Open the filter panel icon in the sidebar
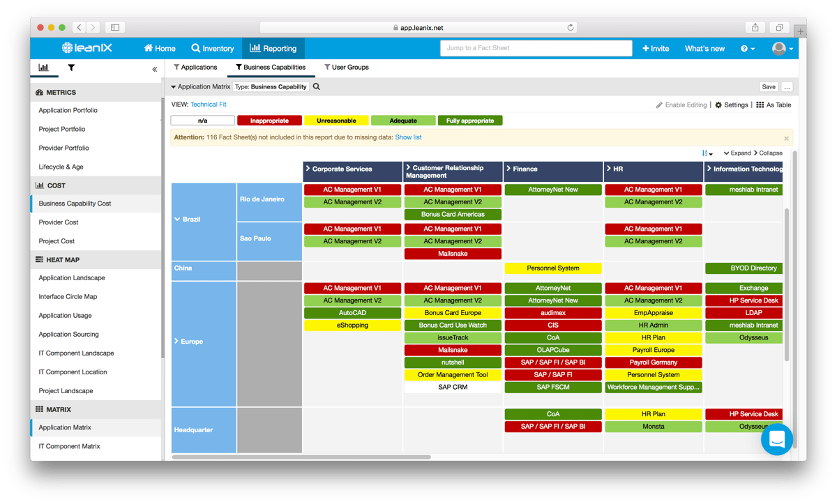The image size is (837, 504). (x=70, y=67)
